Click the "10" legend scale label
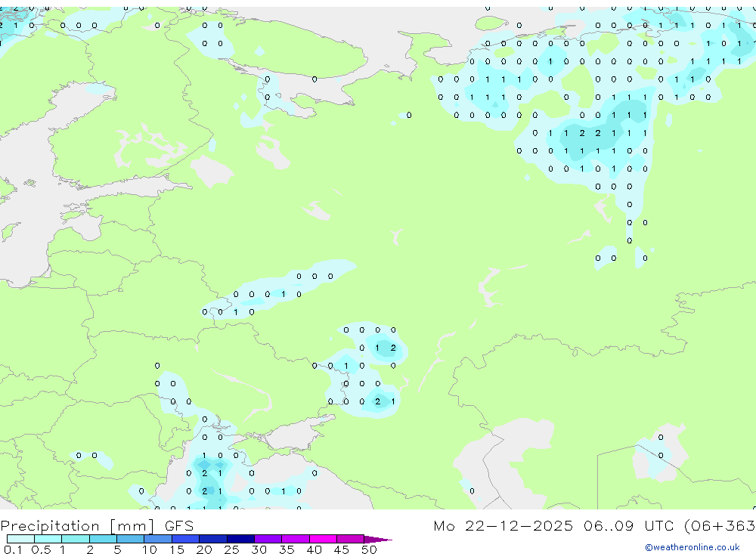 (149, 549)
